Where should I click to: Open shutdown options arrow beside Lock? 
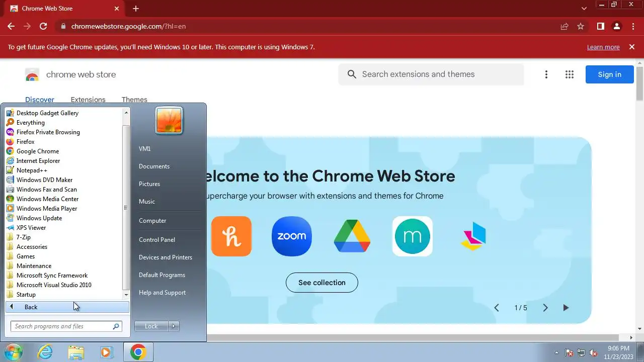click(174, 326)
